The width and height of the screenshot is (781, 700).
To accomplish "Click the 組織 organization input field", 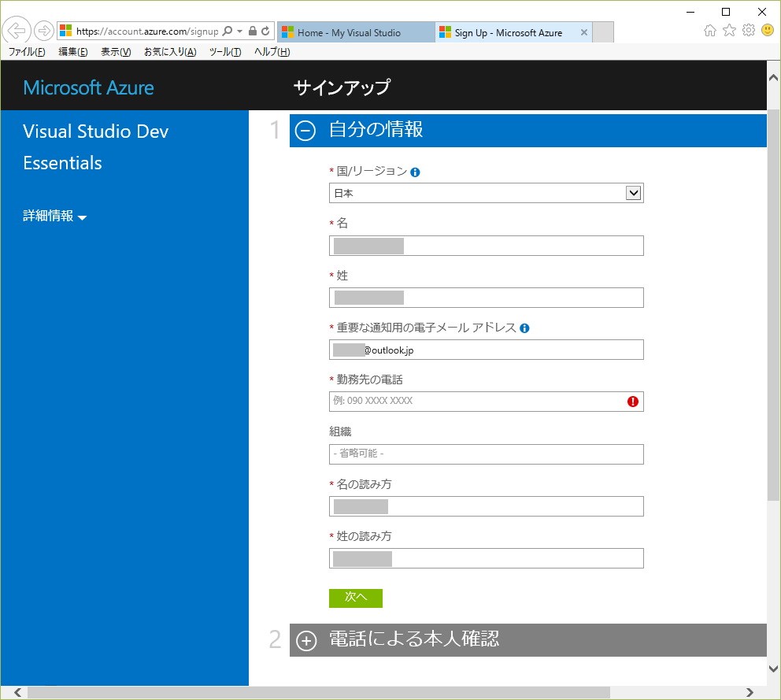I will point(486,454).
